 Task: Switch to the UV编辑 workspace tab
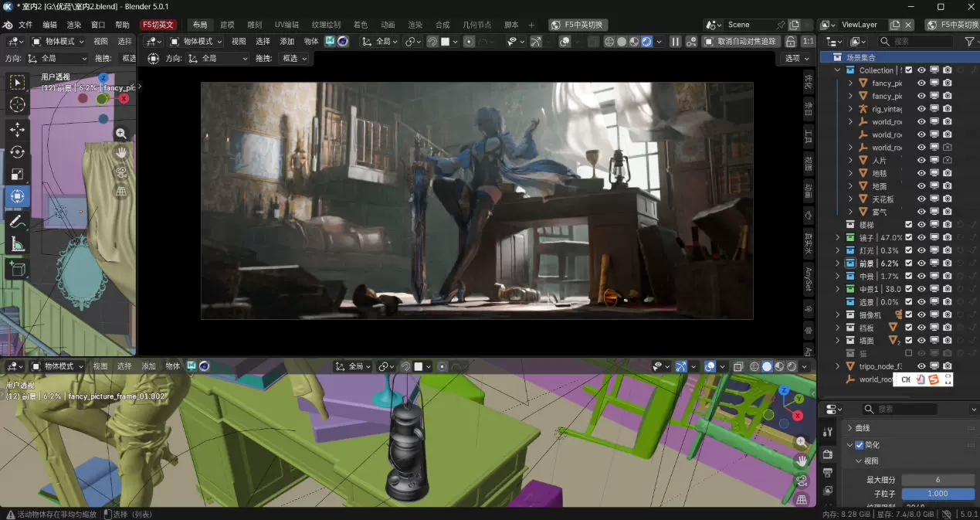[x=287, y=25]
